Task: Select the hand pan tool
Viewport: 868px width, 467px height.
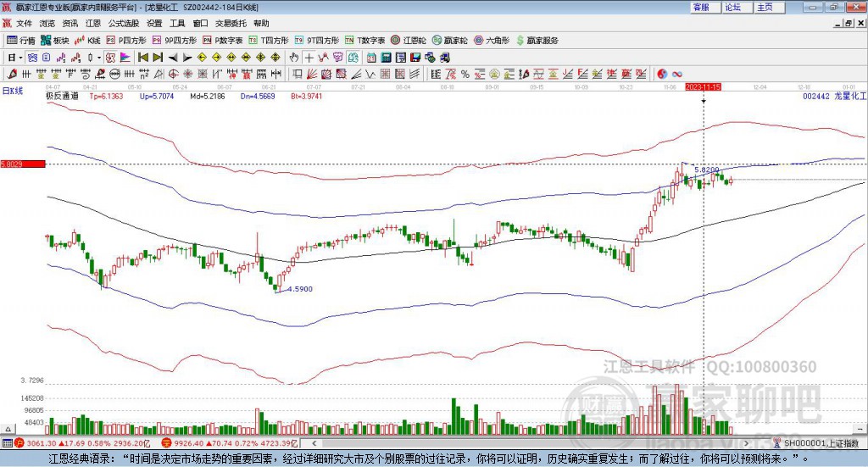Action: (x=294, y=58)
